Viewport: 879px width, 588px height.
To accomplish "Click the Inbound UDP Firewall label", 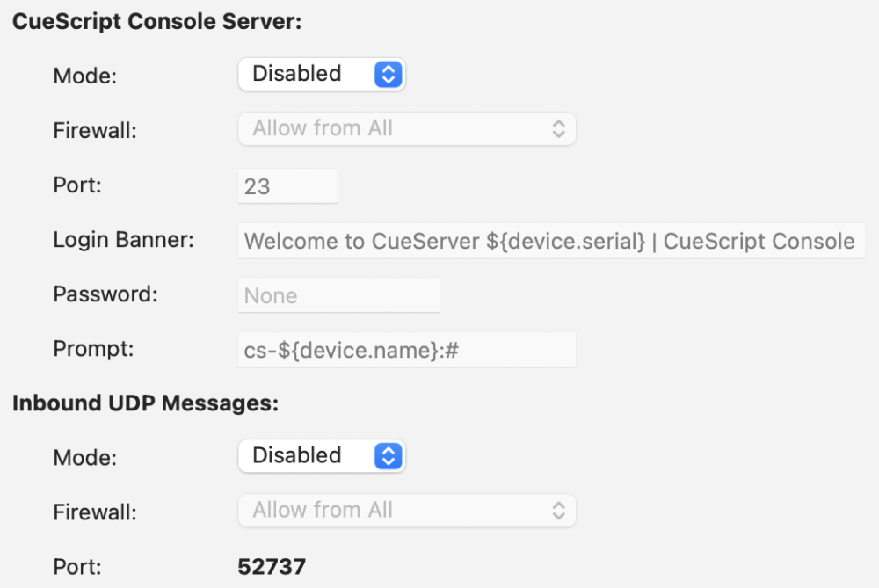I will 95,512.
